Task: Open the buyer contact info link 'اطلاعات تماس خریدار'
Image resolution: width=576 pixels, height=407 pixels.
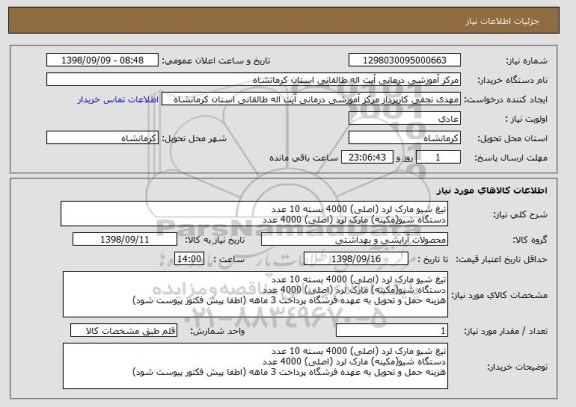Action: 118,100
